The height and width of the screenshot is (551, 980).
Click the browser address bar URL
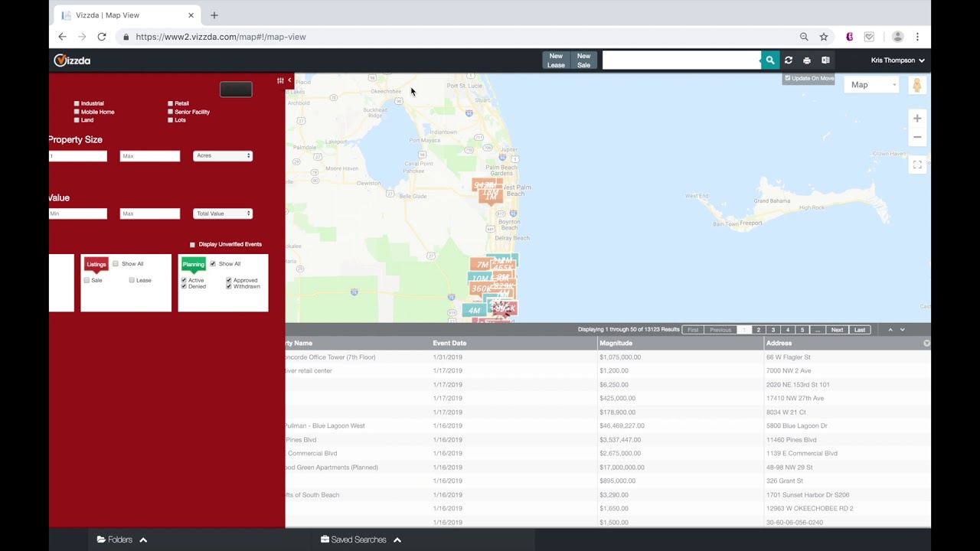(220, 37)
